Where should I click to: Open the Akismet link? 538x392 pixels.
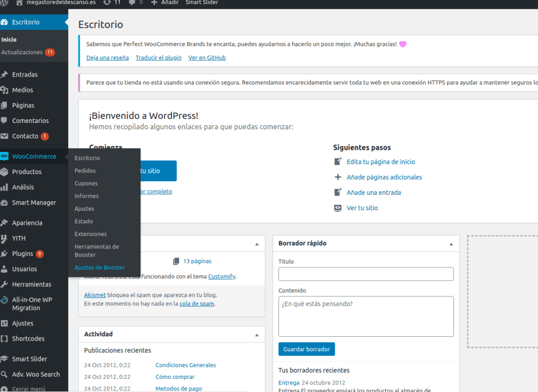(95, 295)
